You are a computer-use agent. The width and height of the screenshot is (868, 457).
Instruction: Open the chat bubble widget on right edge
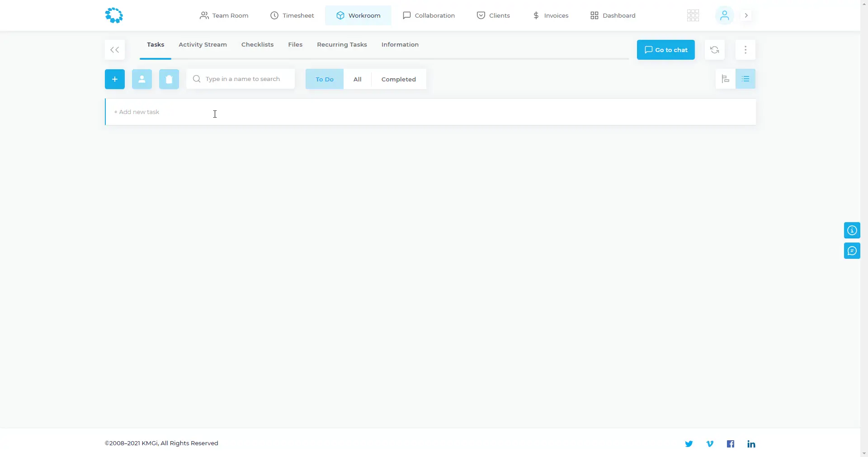tap(852, 251)
